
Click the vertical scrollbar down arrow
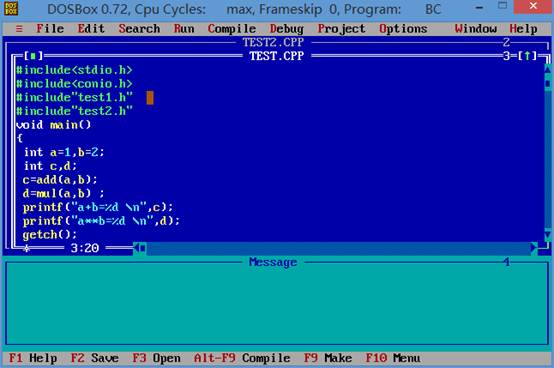548,234
